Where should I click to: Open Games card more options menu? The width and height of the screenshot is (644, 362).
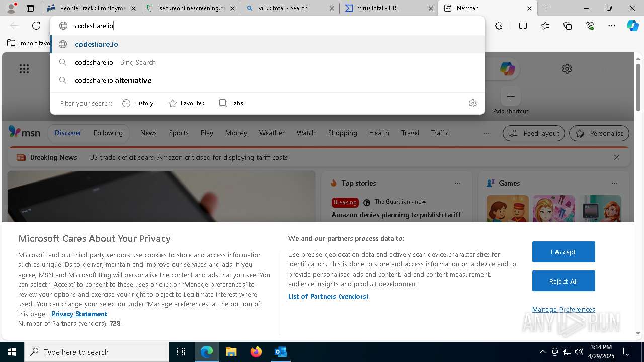(x=614, y=183)
